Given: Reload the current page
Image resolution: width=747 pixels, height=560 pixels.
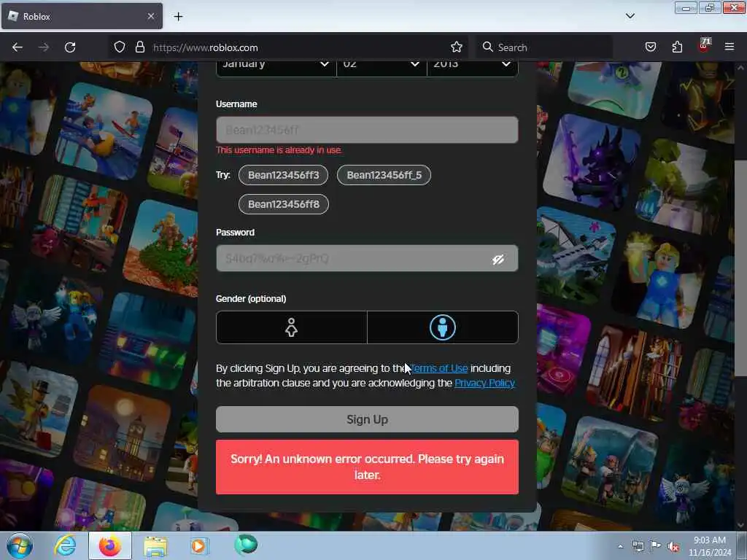Looking at the screenshot, I should pyautogui.click(x=70, y=47).
